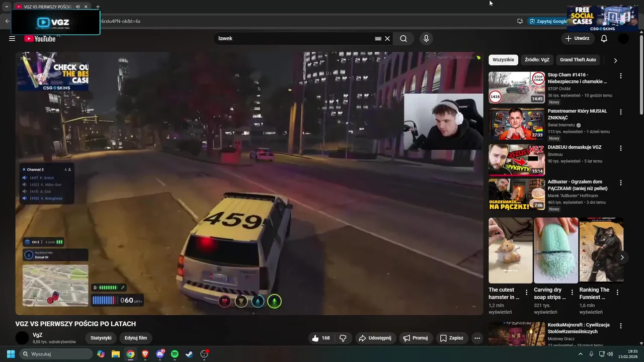Open Discord from the taskbar
Image resolution: width=644 pixels, height=362 pixels.
pos(160,354)
